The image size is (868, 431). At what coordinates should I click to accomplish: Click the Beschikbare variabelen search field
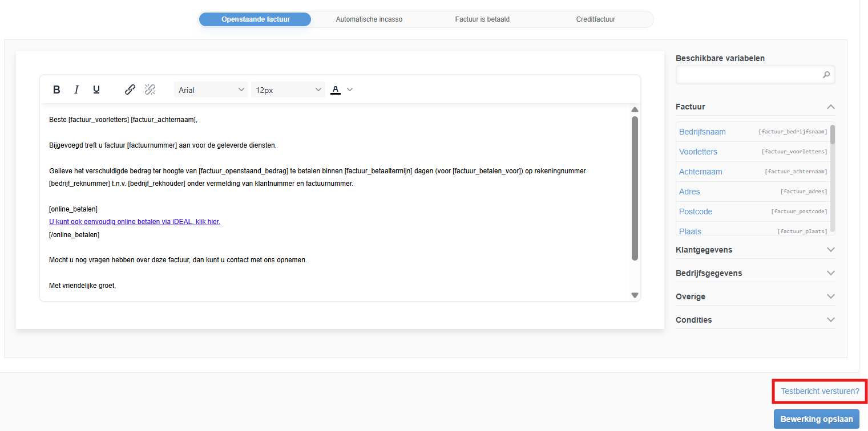click(x=749, y=75)
